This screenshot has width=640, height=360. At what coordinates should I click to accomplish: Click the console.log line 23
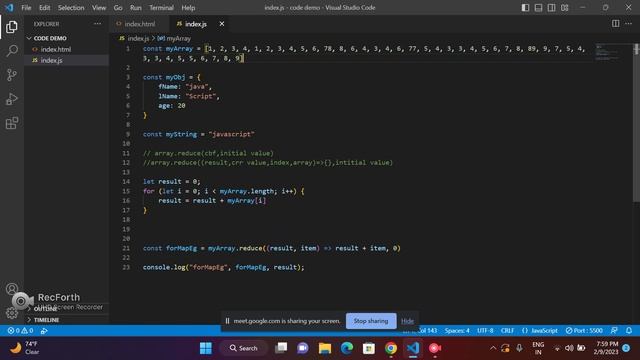223,267
